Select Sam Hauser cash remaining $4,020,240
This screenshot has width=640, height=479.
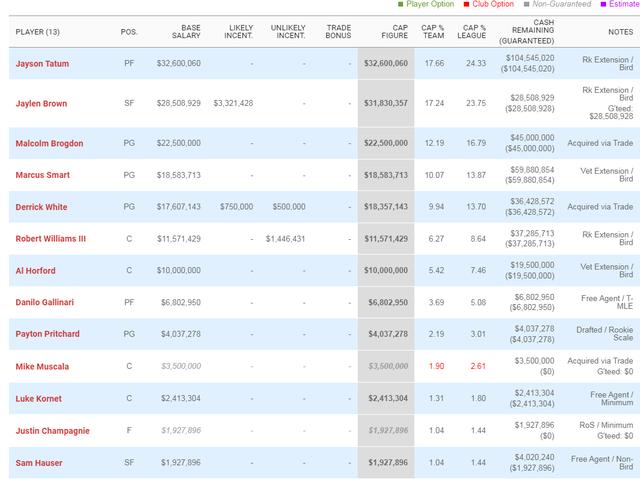(534, 457)
